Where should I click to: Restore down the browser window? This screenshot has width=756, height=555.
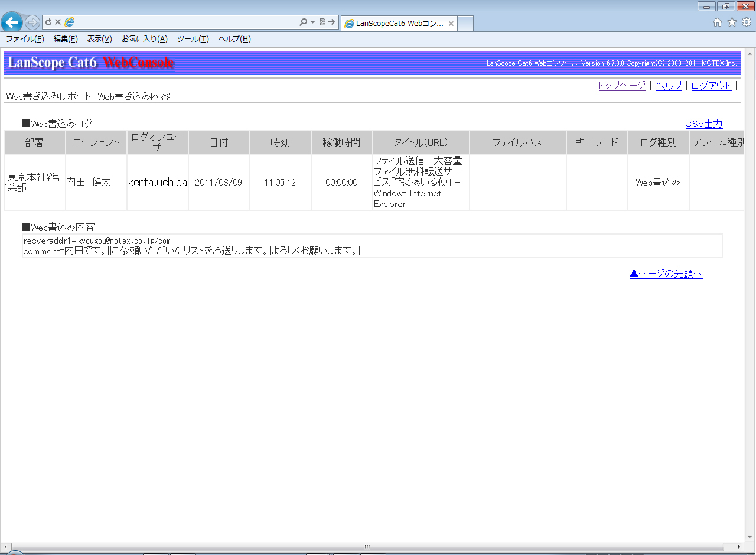pos(725,6)
